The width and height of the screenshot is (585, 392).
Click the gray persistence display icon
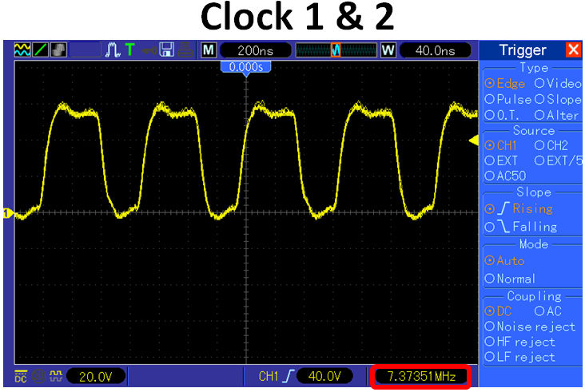[58, 50]
